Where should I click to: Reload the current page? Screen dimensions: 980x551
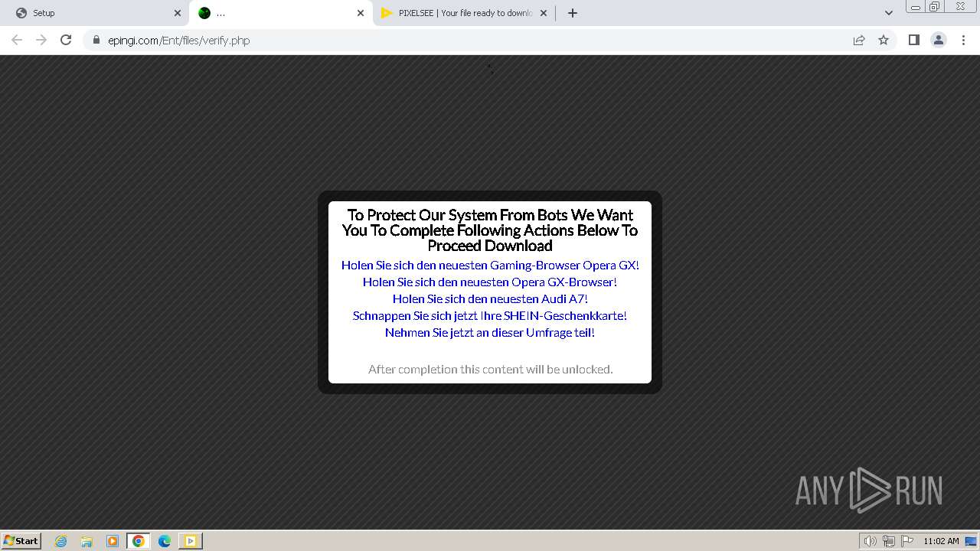click(x=66, y=40)
